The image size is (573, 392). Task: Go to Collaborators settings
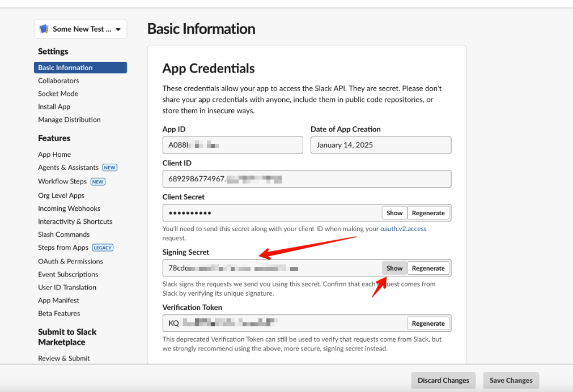point(58,80)
